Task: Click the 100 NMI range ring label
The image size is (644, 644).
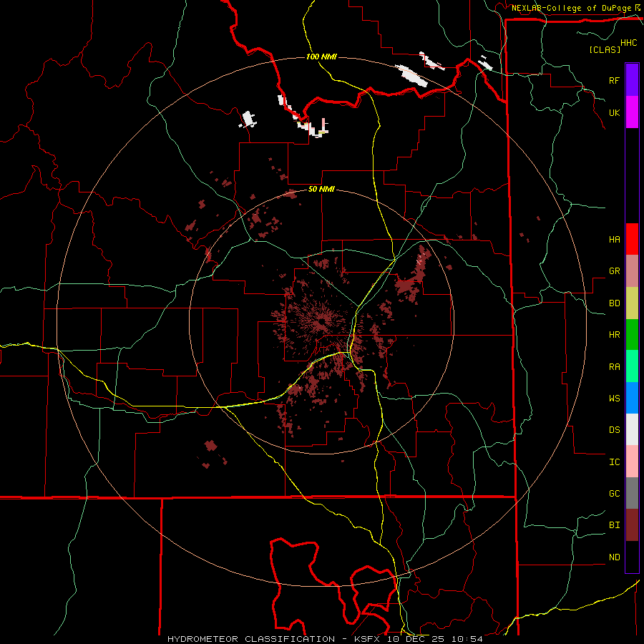Action: tap(321, 57)
